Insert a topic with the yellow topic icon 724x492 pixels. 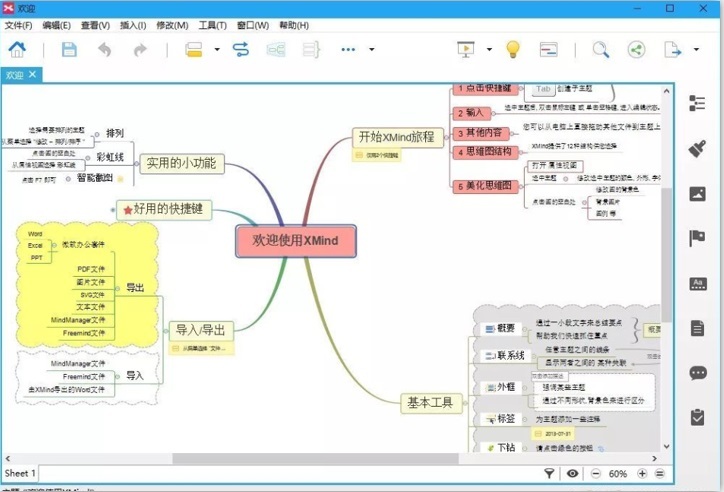point(194,49)
